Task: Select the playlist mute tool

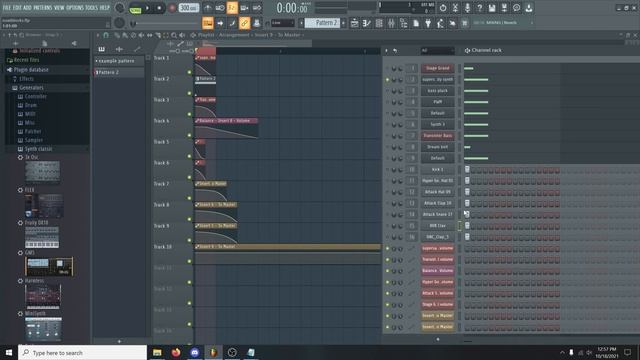Action: click(x=141, y=36)
